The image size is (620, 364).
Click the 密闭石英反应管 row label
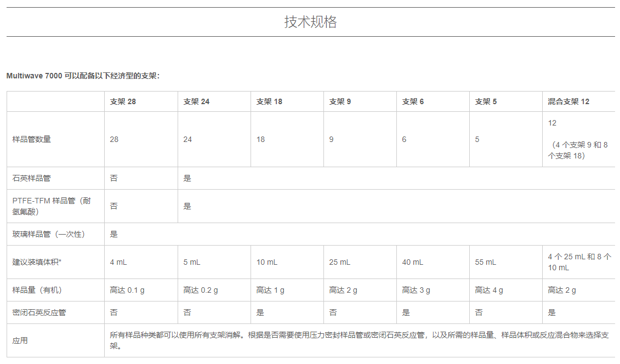click(x=39, y=312)
